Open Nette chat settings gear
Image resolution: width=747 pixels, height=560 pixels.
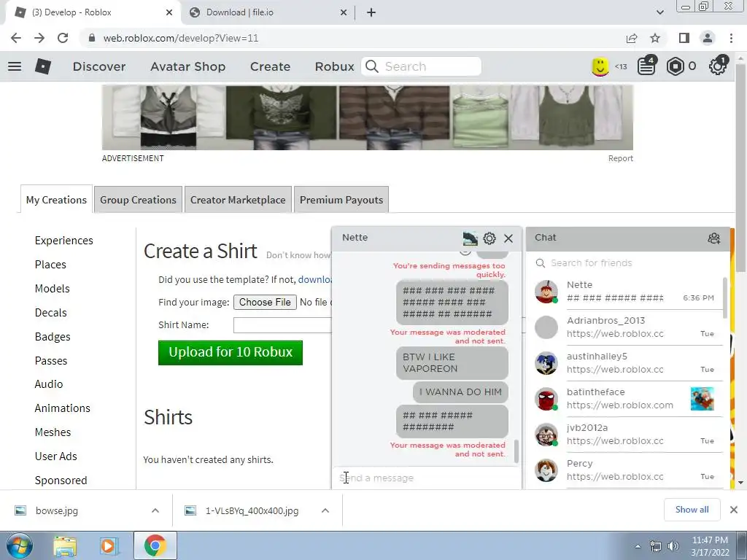point(489,238)
